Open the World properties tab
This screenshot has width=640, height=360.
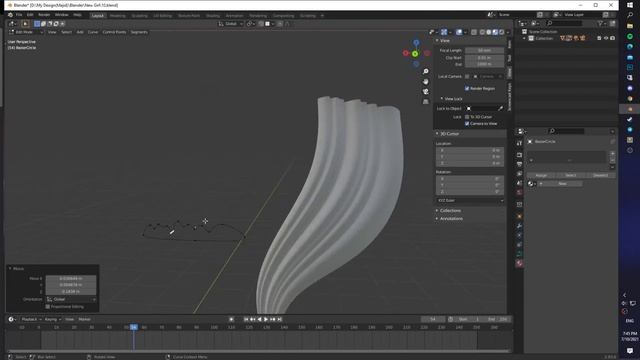519,193
